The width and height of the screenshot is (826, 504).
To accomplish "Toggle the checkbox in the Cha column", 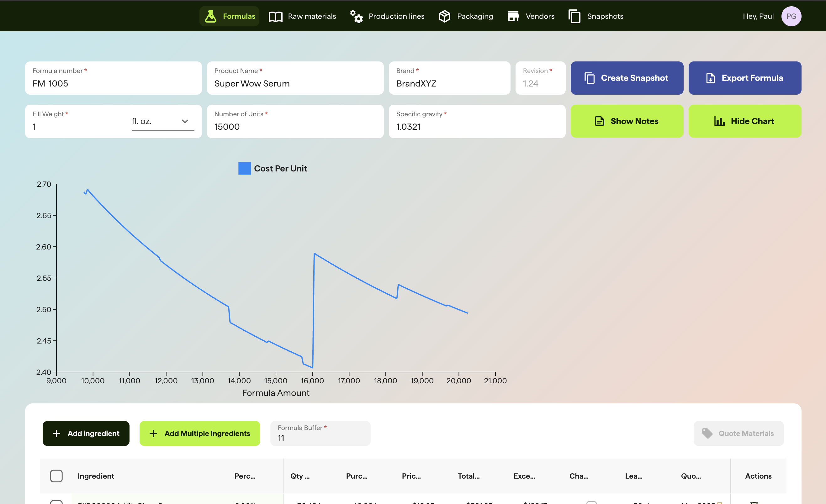I will (x=592, y=503).
